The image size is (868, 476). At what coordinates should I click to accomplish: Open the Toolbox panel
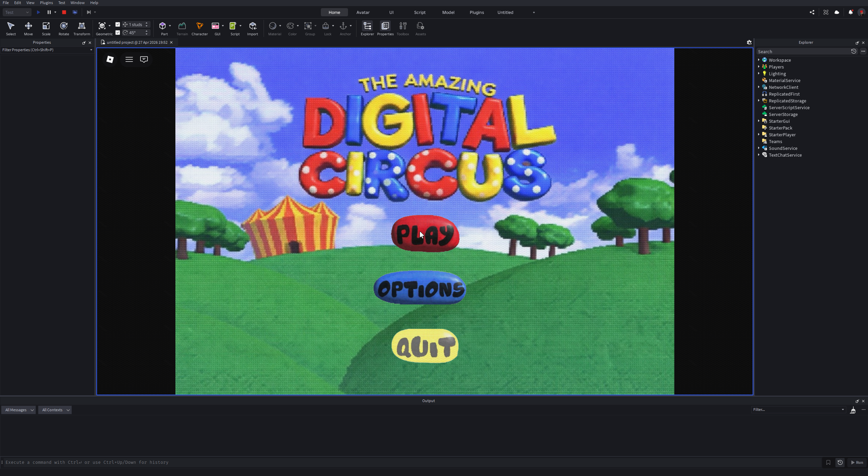(403, 28)
